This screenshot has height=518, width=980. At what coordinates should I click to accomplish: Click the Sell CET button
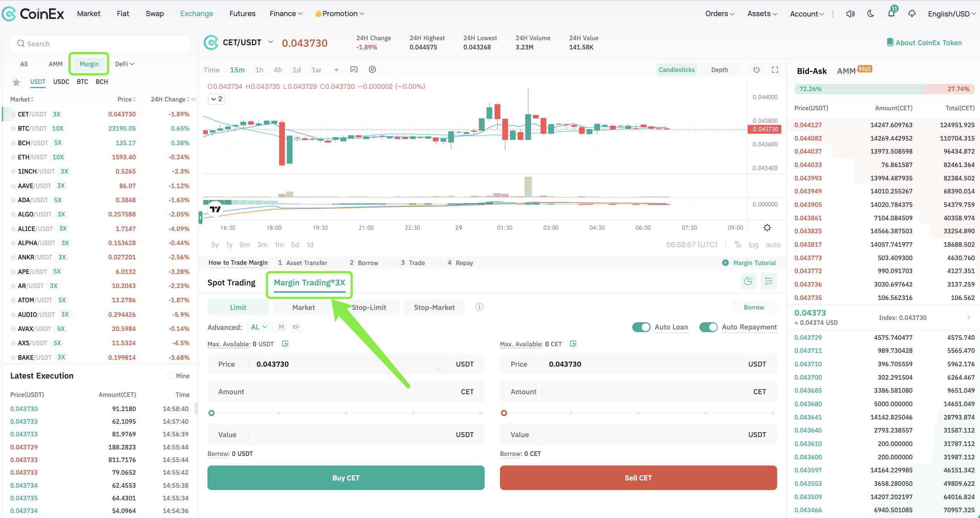pos(638,478)
